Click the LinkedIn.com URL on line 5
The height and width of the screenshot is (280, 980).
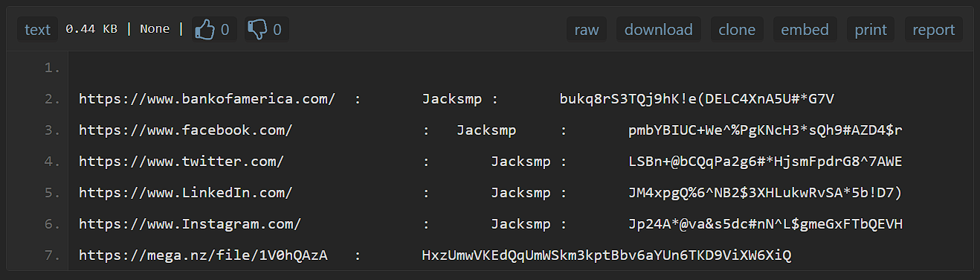click(186, 193)
